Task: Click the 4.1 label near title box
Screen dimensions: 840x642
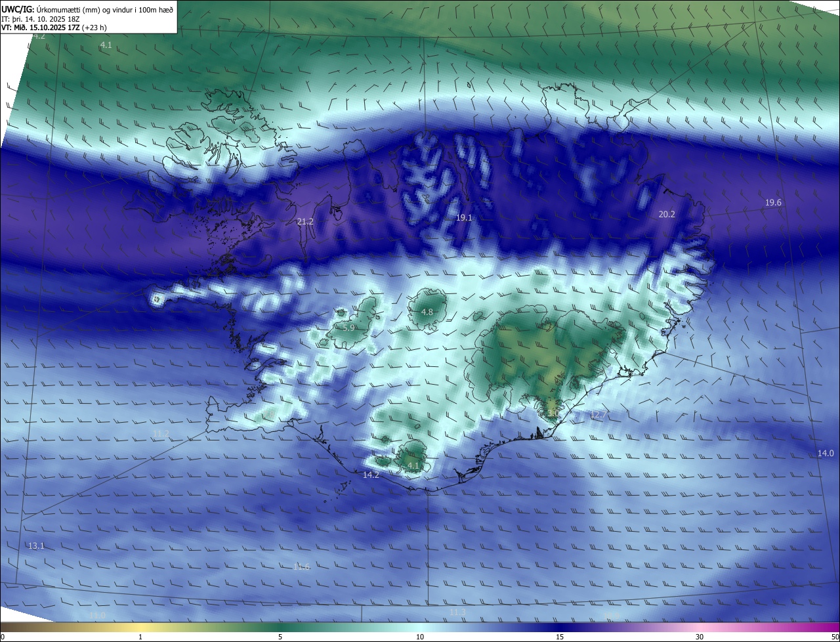Action: (106, 45)
